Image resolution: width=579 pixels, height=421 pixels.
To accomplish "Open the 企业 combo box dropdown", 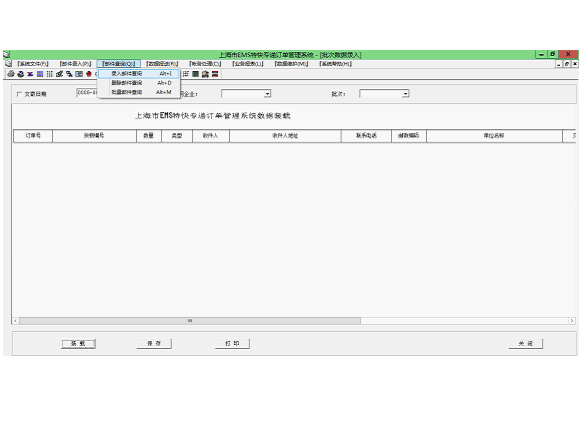I will pyautogui.click(x=267, y=94).
